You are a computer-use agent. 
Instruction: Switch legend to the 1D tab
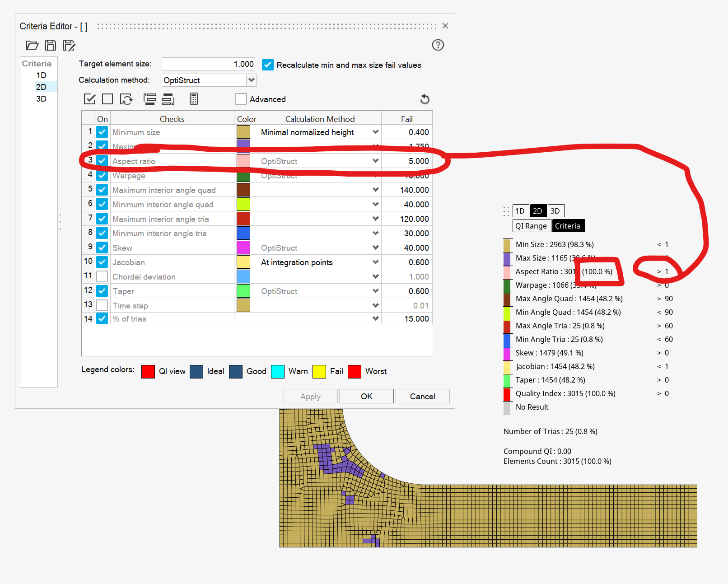520,211
